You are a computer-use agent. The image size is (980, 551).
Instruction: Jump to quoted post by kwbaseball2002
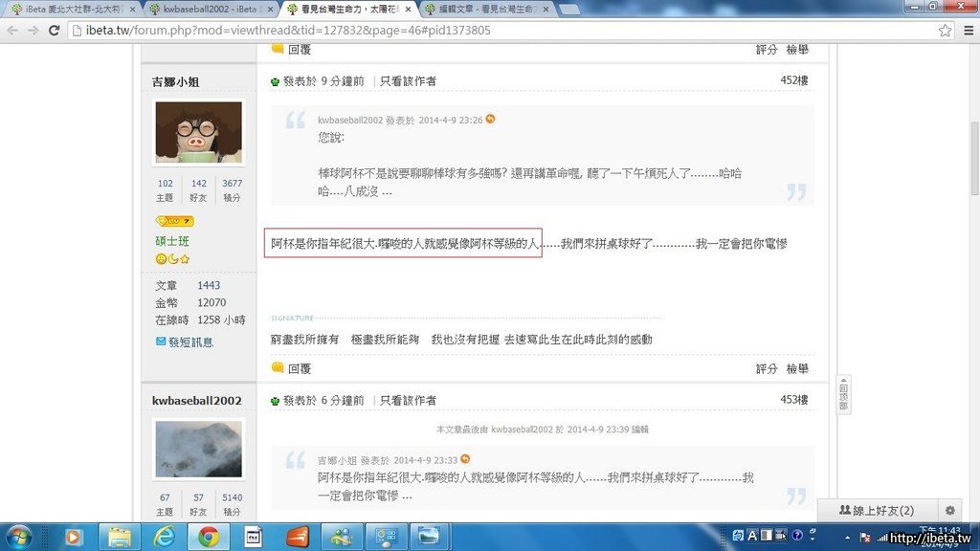pos(491,120)
